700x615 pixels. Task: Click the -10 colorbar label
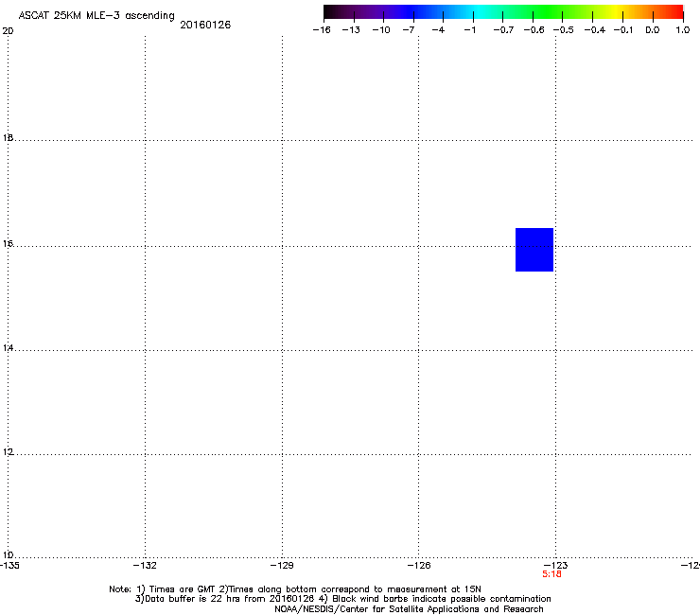coord(381,30)
